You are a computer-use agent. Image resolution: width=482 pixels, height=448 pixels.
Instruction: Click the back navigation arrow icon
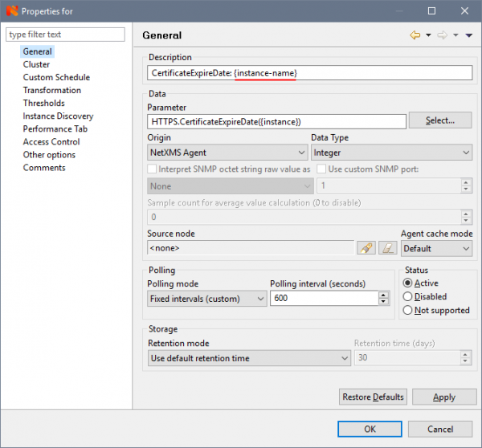(415, 35)
